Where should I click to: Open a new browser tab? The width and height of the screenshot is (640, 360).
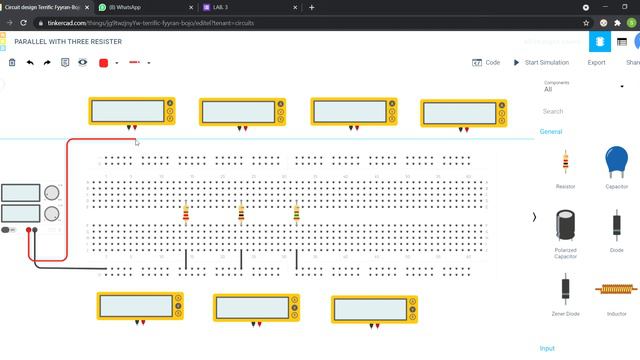[311, 7]
